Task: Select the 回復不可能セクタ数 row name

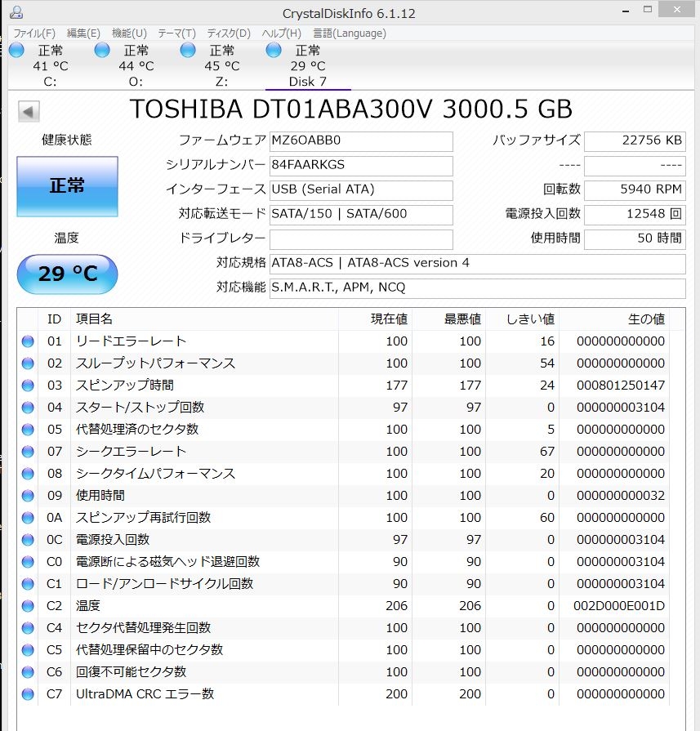Action: pos(131,672)
